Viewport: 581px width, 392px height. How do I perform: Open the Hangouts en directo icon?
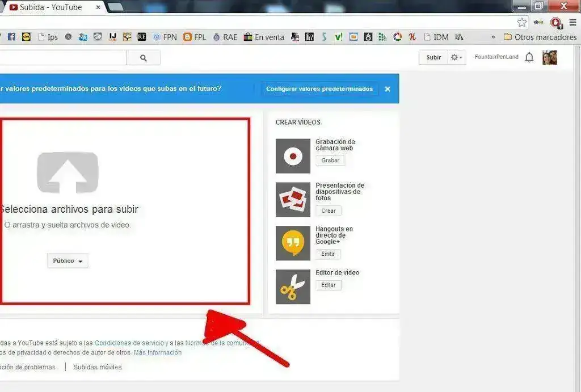coord(292,243)
